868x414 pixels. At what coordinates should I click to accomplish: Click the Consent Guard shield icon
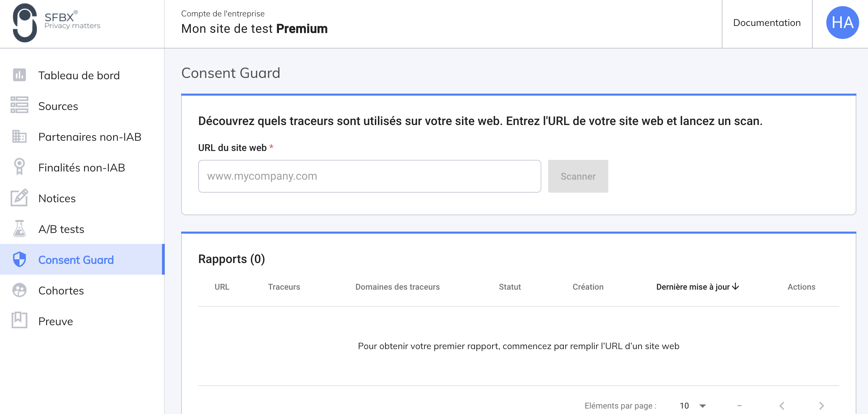point(19,260)
